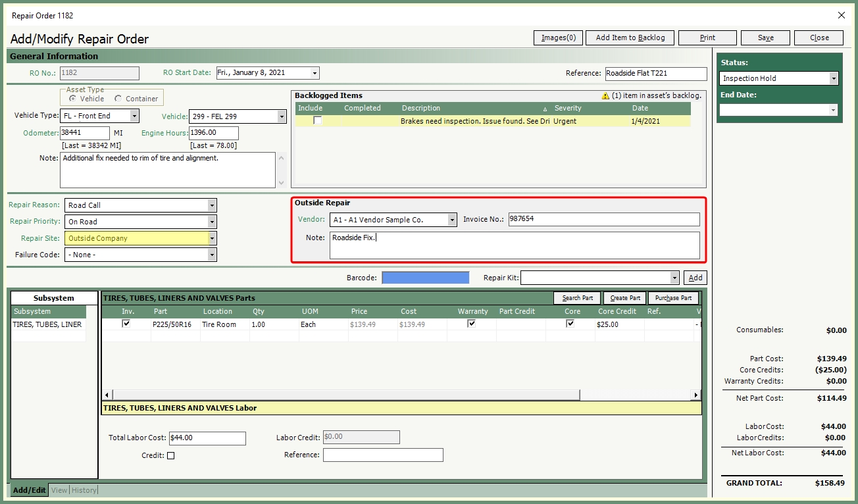Screen dimensions: 858x504
Task: Expand the Vendor dropdown in Outside Repair
Action: point(452,220)
